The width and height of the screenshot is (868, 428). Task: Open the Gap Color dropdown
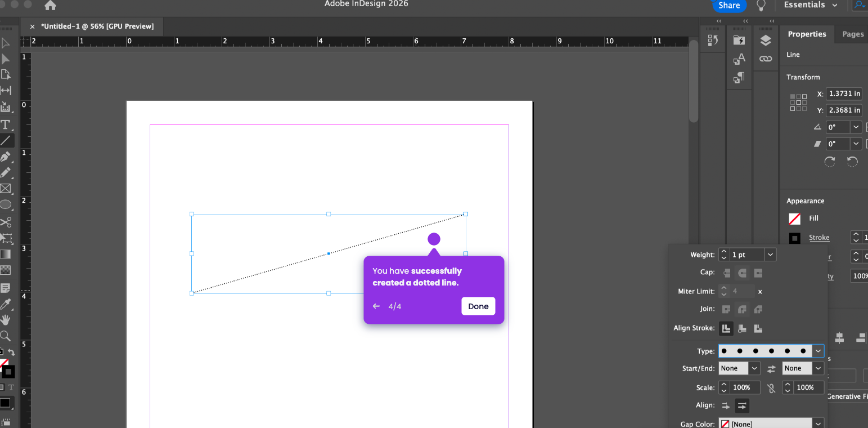coord(818,423)
